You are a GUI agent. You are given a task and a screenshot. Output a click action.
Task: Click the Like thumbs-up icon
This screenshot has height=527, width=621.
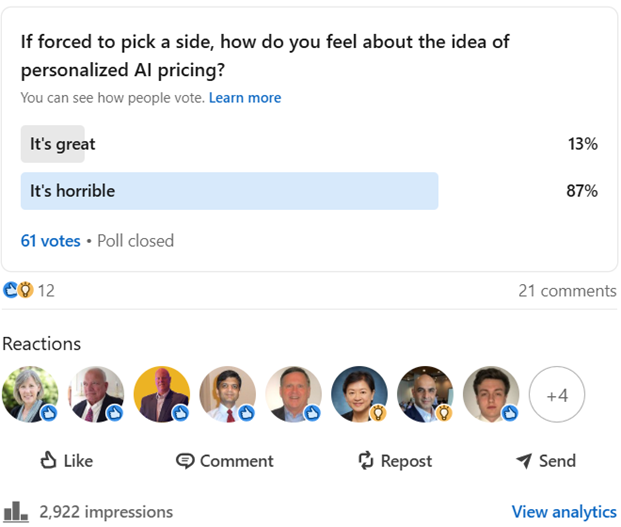(48, 460)
